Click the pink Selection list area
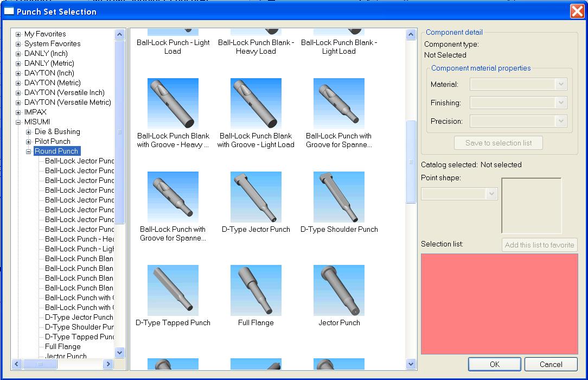Screen dimensions: 588x380 point(499,303)
